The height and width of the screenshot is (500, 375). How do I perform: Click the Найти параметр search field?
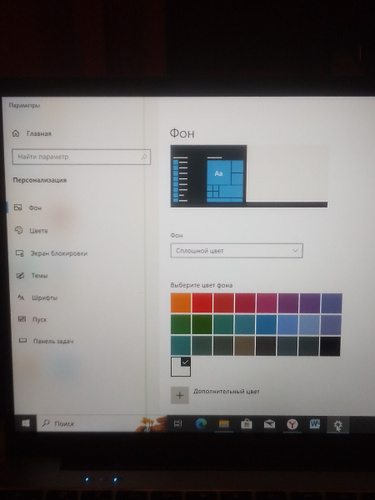(81, 157)
